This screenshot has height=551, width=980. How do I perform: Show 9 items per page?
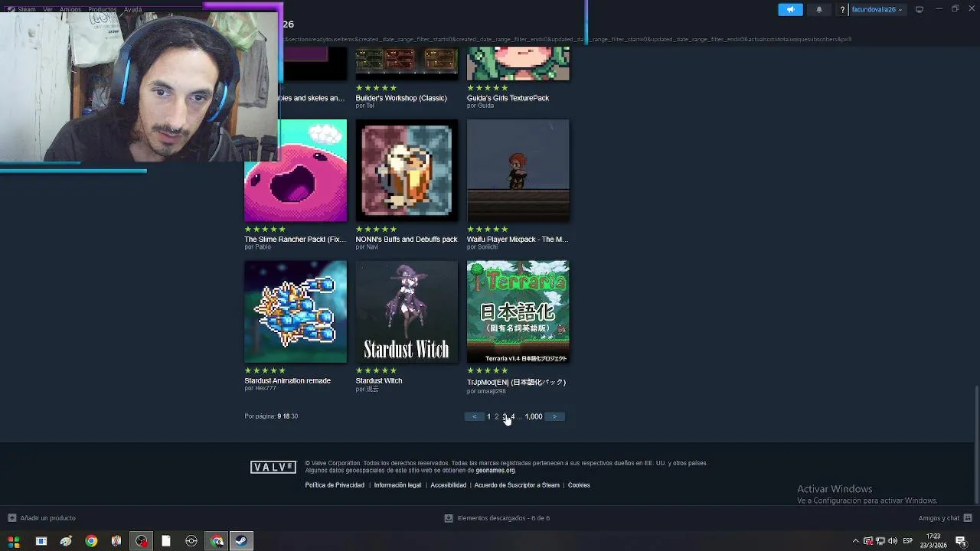tap(279, 416)
